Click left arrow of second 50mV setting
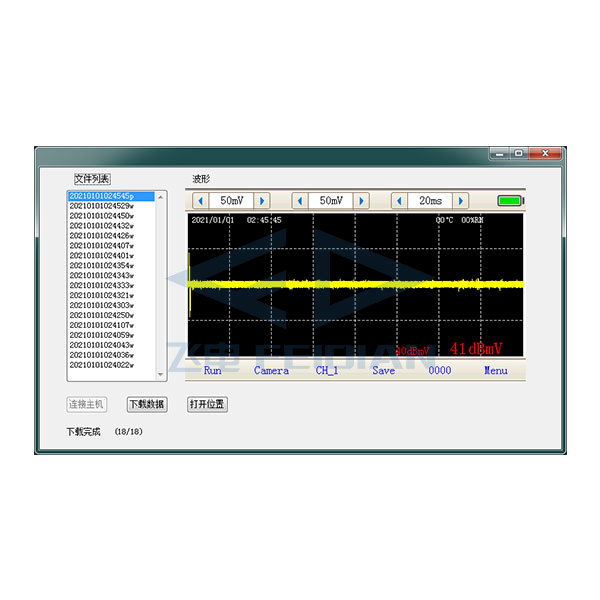Viewport: 600px width, 600px height. 300,201
